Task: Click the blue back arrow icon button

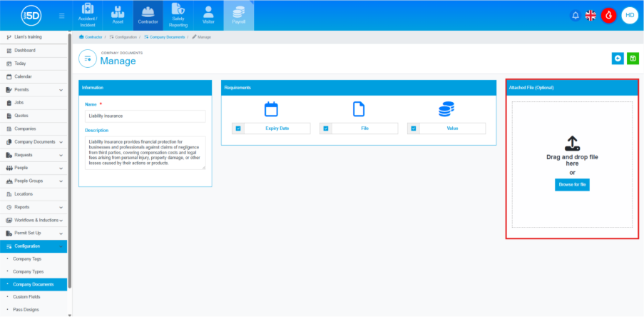Action: point(618,59)
